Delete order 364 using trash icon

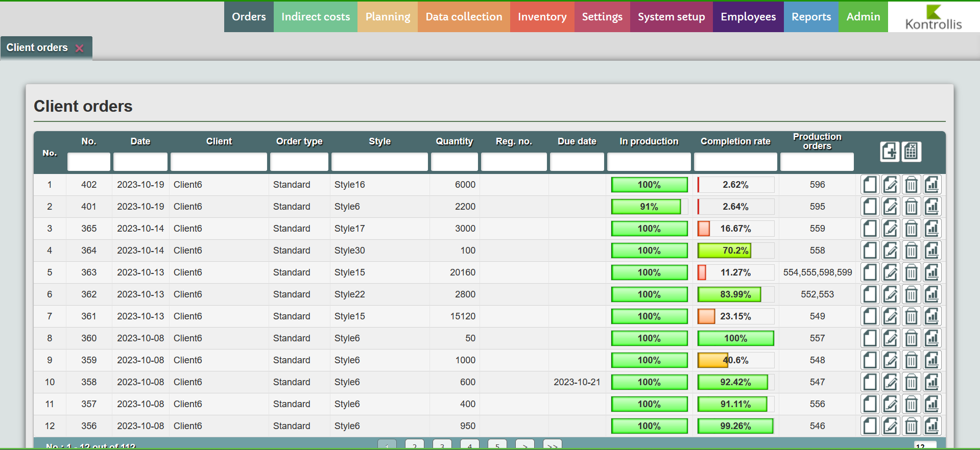tap(911, 251)
